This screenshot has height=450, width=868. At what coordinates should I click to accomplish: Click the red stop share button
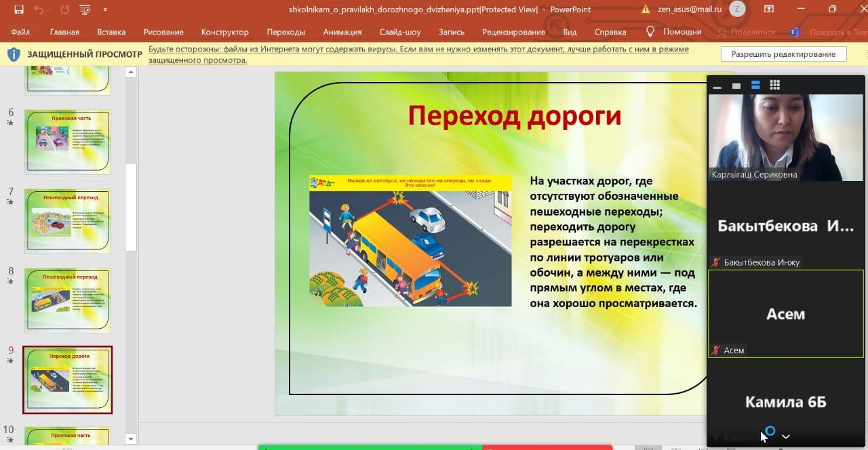(547, 447)
